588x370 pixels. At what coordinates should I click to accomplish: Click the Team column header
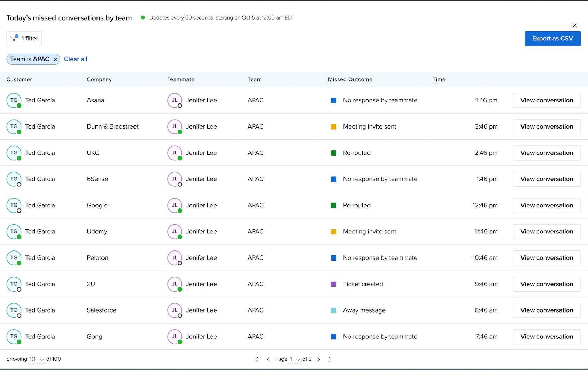pos(255,79)
